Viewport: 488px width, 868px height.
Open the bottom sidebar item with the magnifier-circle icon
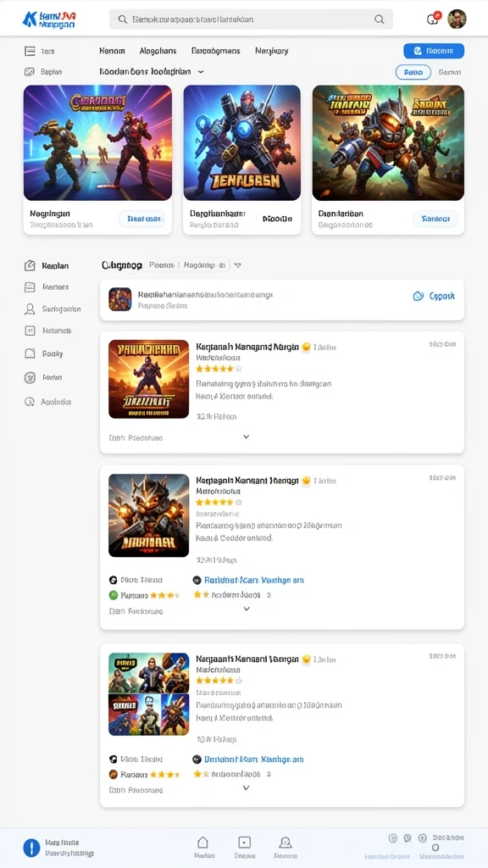(30, 402)
